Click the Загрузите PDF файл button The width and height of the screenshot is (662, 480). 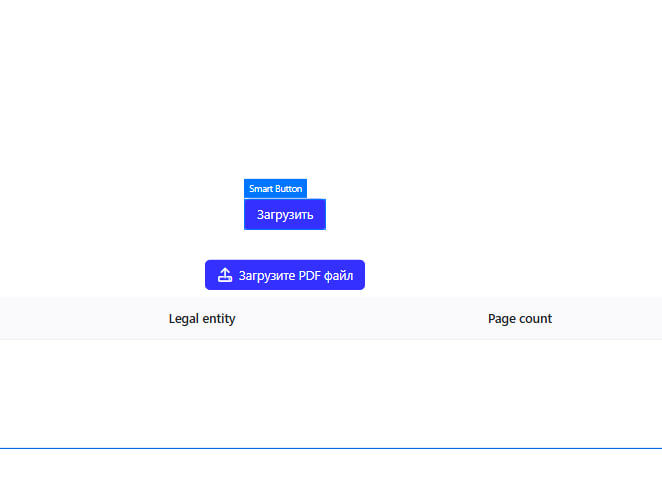point(285,275)
